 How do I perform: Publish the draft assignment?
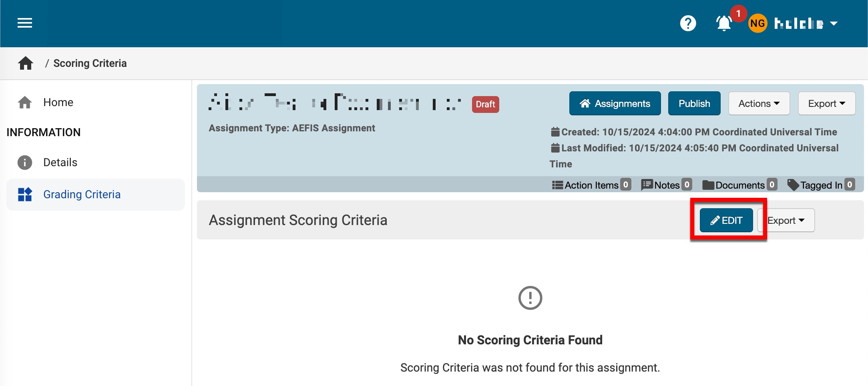point(694,104)
